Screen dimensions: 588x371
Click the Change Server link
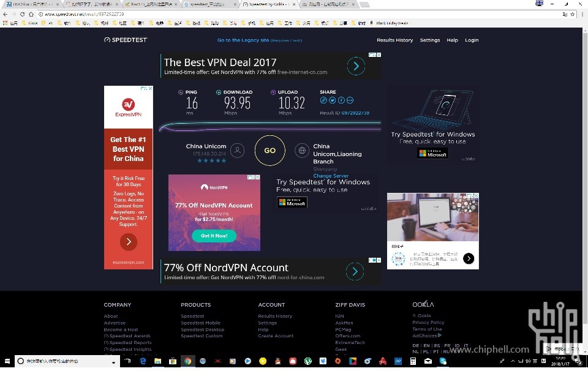(x=331, y=176)
